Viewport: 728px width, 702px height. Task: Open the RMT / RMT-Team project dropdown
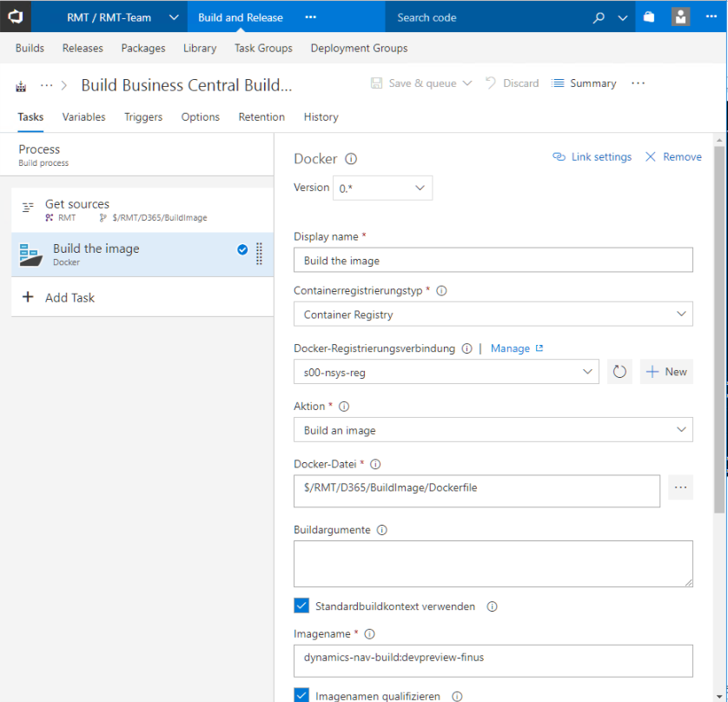point(174,17)
